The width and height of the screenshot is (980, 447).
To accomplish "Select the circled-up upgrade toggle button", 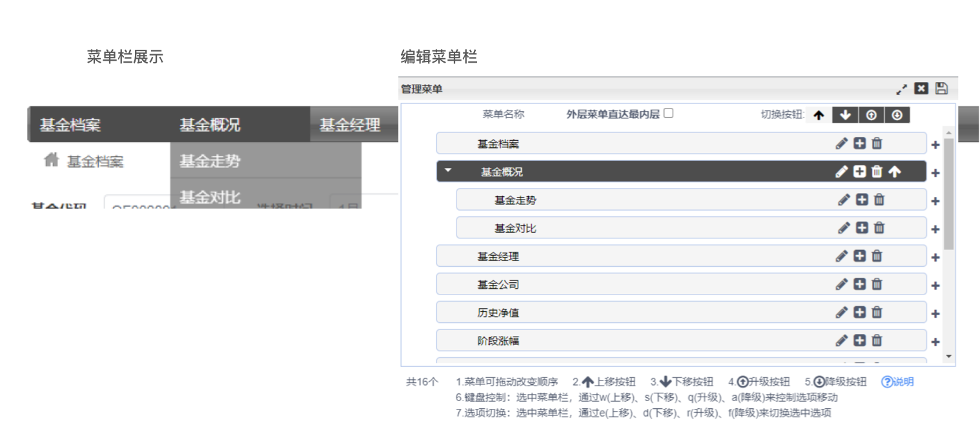I will 872,115.
